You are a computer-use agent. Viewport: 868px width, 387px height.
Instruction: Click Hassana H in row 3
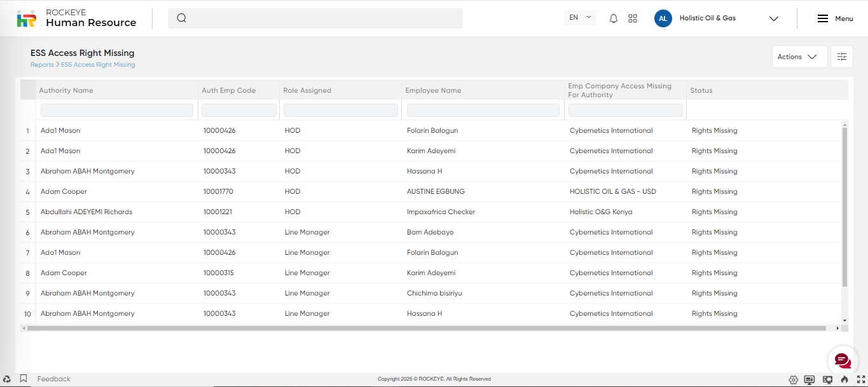(x=424, y=171)
